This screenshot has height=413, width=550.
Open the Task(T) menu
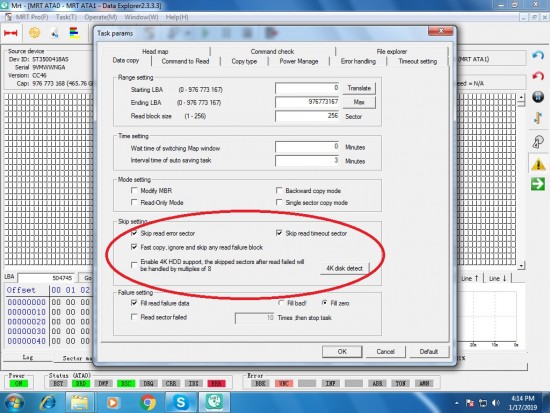point(66,17)
